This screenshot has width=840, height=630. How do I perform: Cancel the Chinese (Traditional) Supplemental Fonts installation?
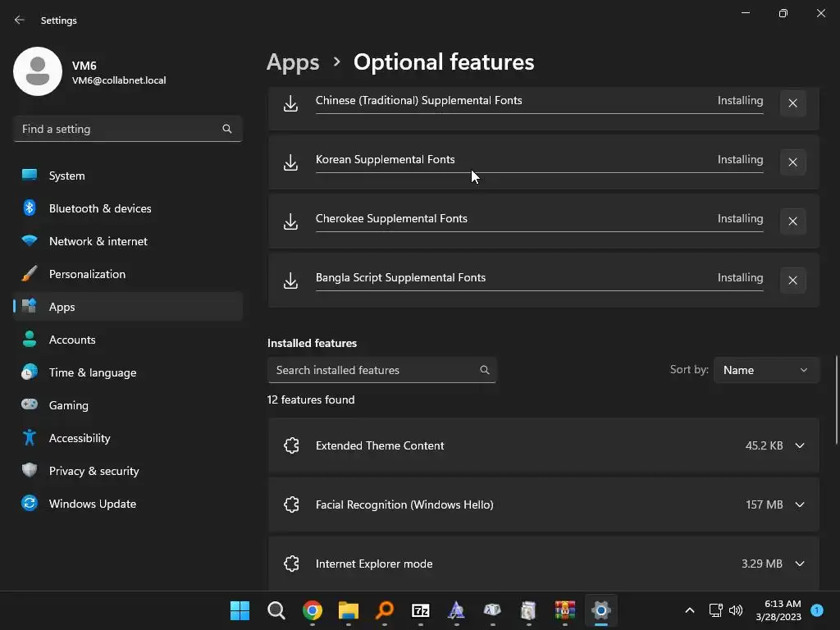click(x=792, y=103)
